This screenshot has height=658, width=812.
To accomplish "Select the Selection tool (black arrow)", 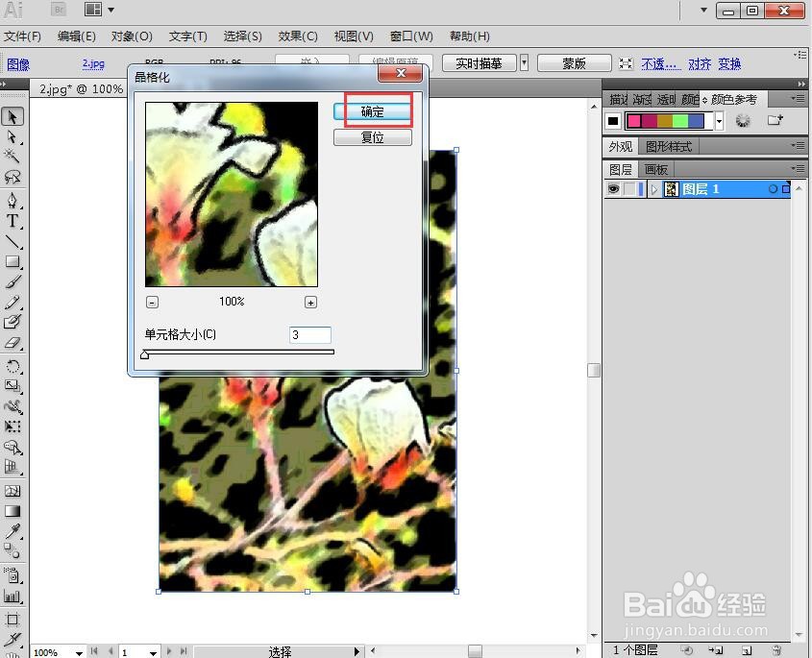I will click(x=12, y=116).
